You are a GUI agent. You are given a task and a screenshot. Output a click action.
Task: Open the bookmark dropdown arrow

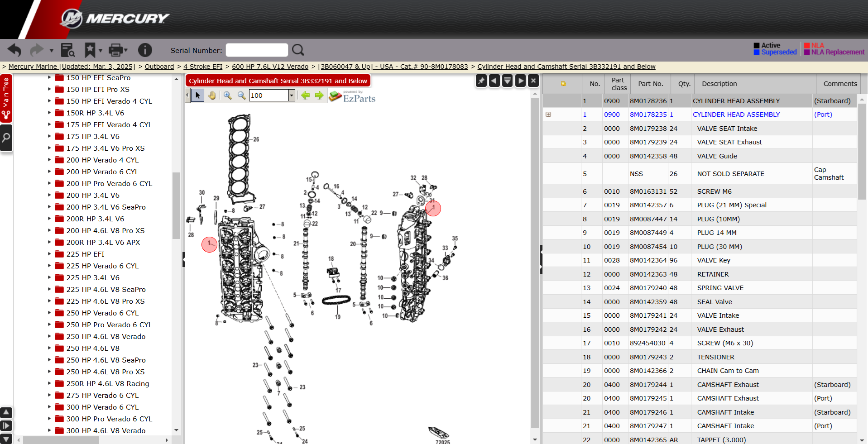tap(101, 50)
